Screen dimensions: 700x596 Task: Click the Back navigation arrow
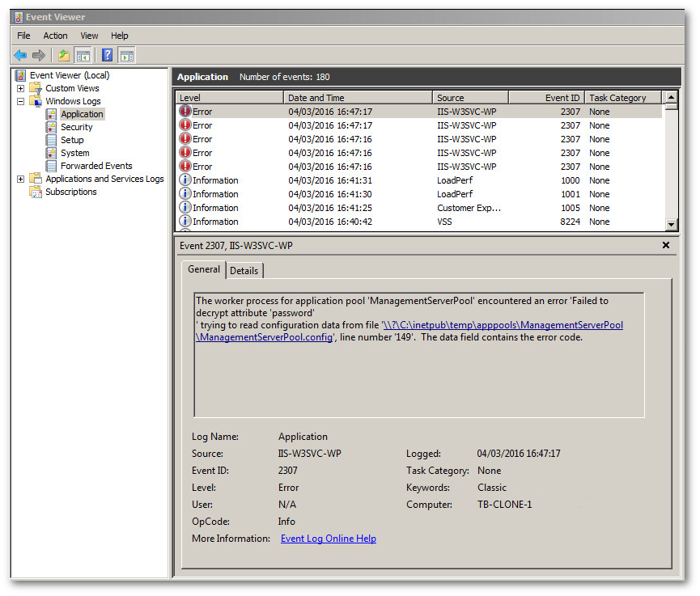click(19, 55)
